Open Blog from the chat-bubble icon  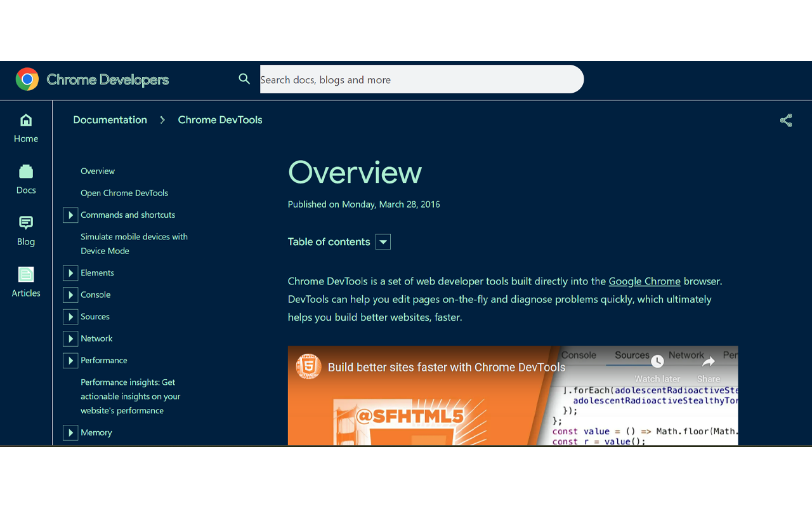pos(26,223)
